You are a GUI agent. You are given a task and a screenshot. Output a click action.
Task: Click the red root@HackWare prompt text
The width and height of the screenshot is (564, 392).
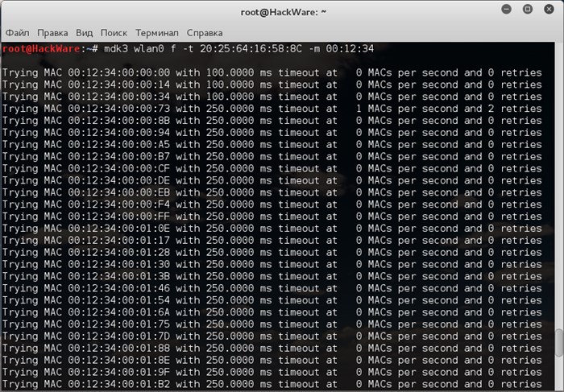(41, 48)
